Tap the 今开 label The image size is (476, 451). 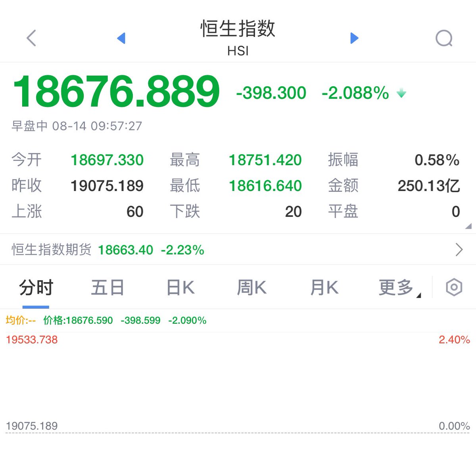pyautogui.click(x=27, y=160)
